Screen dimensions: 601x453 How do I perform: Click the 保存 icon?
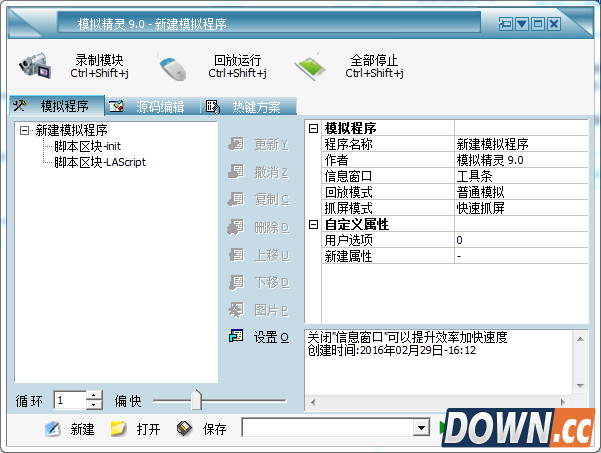click(184, 428)
